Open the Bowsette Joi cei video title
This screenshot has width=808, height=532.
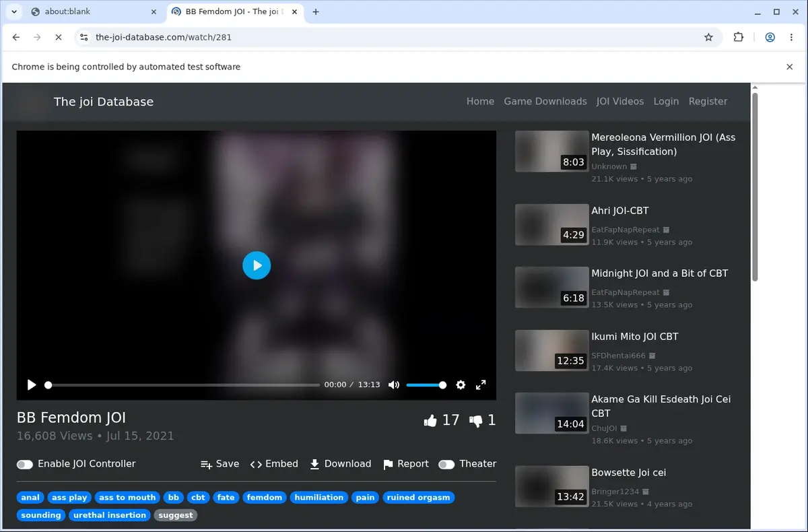point(629,473)
